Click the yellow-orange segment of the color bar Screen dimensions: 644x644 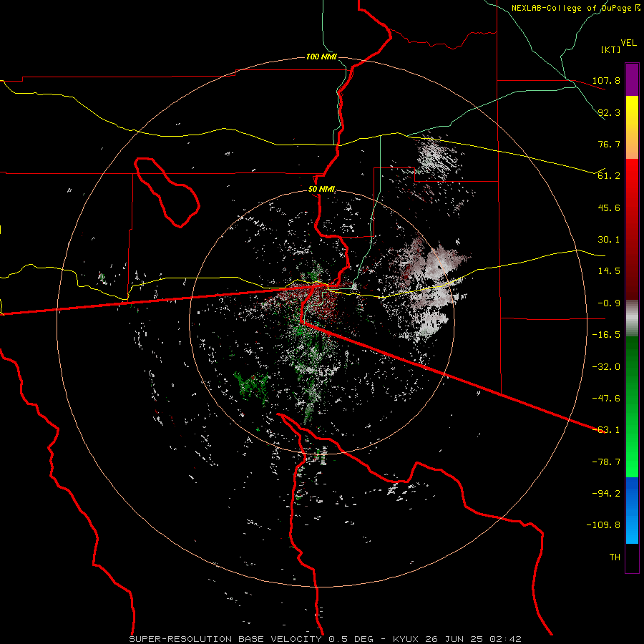click(x=632, y=127)
